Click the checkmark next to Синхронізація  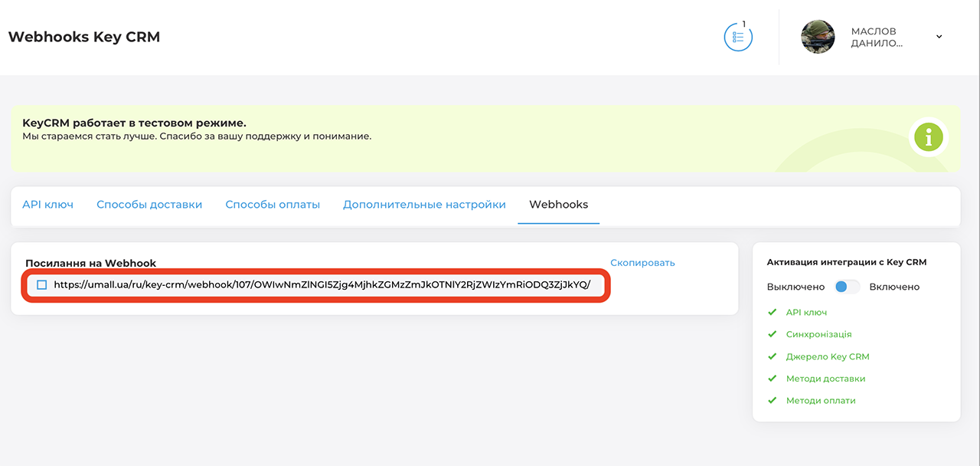772,335
